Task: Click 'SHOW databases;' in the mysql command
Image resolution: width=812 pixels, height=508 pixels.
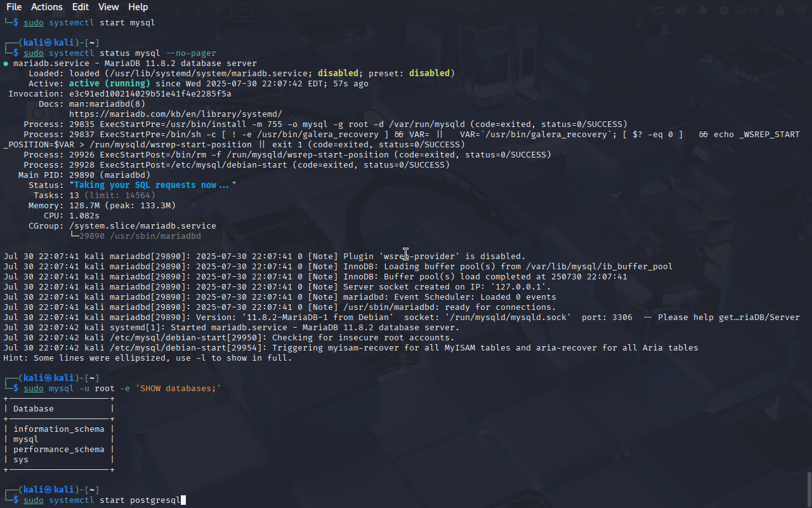Action: pyautogui.click(x=178, y=388)
